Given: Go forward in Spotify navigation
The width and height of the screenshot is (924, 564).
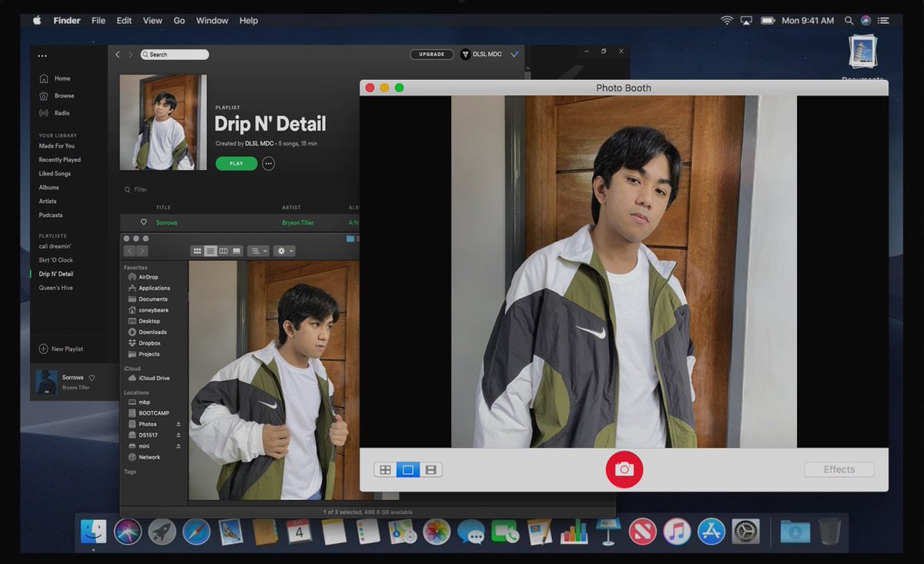Looking at the screenshot, I should [x=130, y=55].
